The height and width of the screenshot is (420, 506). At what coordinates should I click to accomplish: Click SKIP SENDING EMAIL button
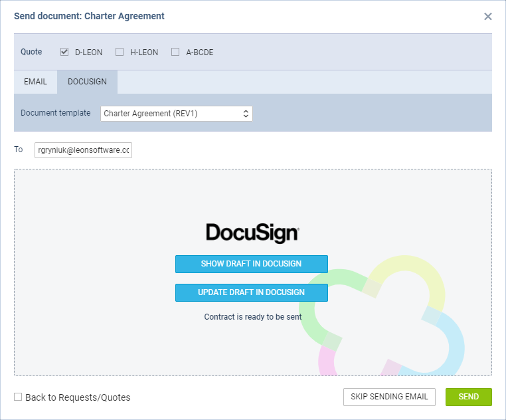pyautogui.click(x=389, y=397)
